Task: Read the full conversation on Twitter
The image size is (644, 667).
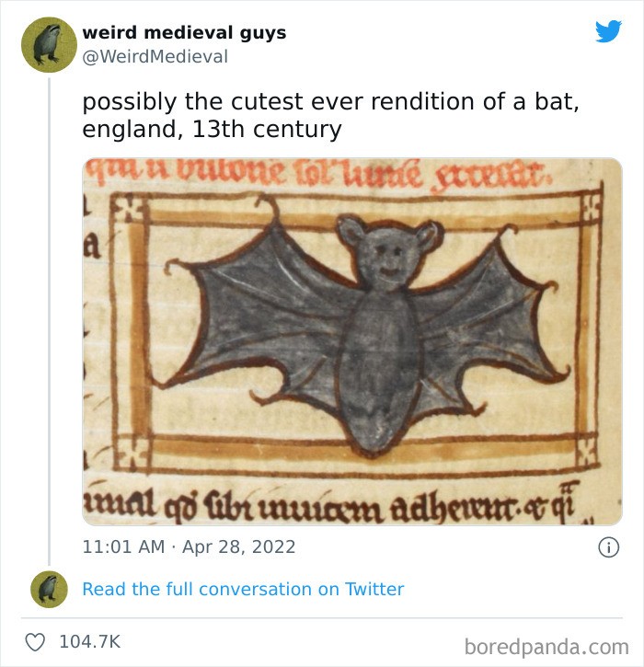Action: pos(243,589)
